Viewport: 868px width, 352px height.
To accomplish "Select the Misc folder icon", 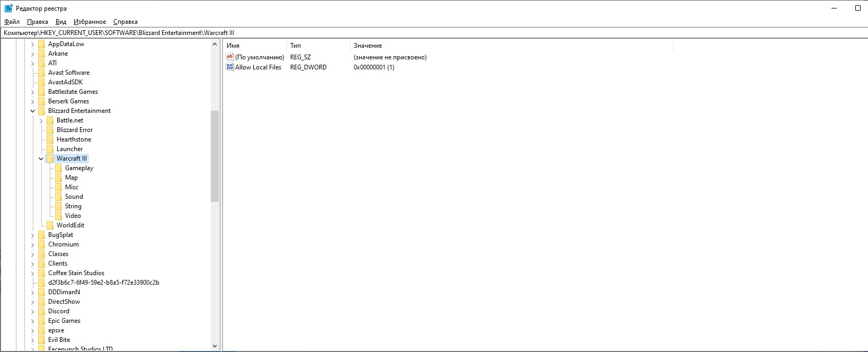I will (x=59, y=187).
